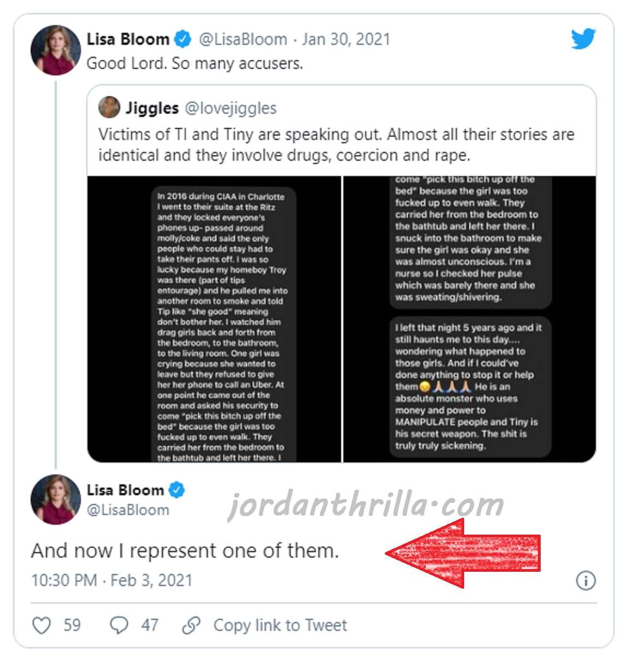Open the Jan 30, 2021 date link

pos(346,39)
